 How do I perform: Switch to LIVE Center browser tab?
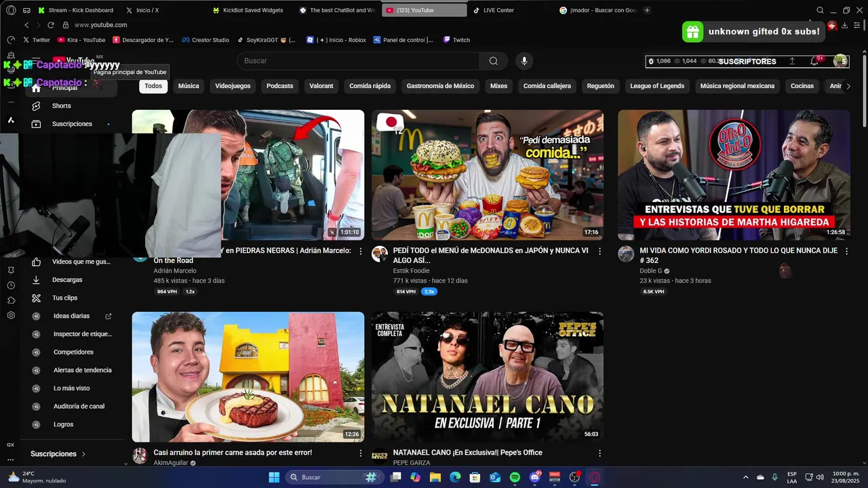pyautogui.click(x=498, y=10)
